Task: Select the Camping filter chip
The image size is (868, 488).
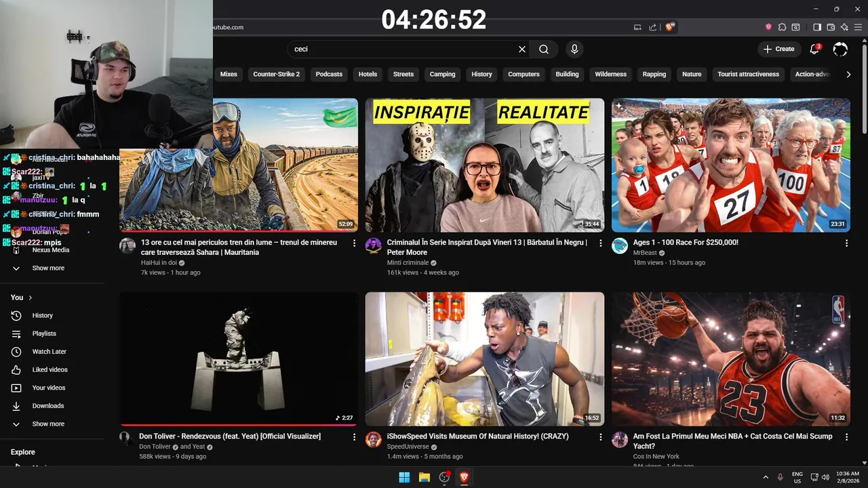Action: pyautogui.click(x=442, y=74)
